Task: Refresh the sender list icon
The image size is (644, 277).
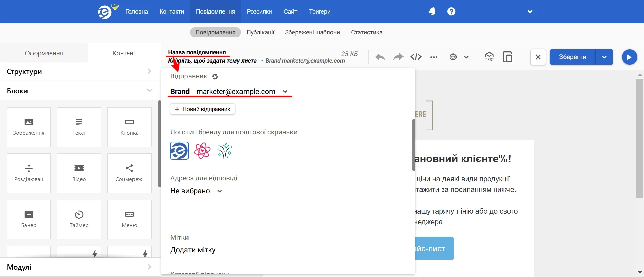Action: coord(215,77)
